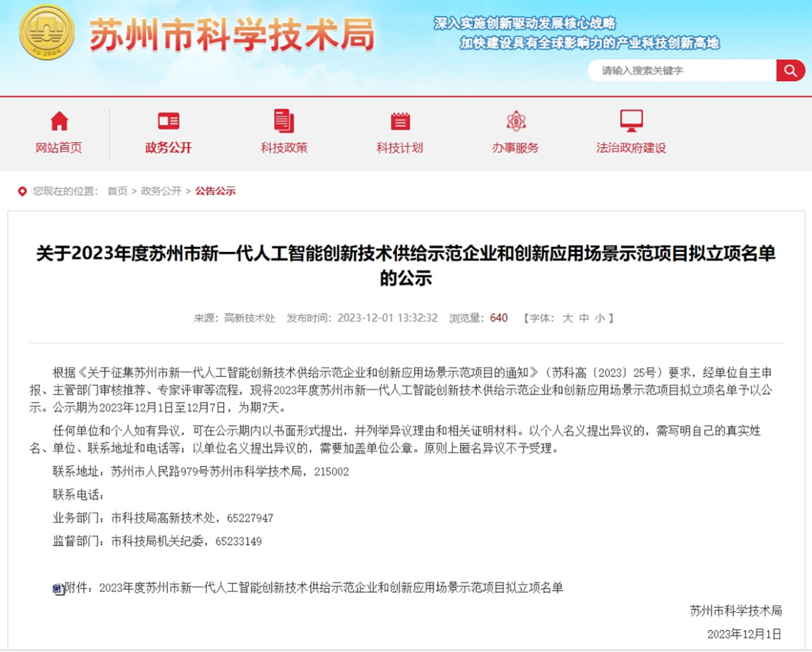Click the search keyword input field
The height and width of the screenshot is (652, 812).
pos(682,70)
